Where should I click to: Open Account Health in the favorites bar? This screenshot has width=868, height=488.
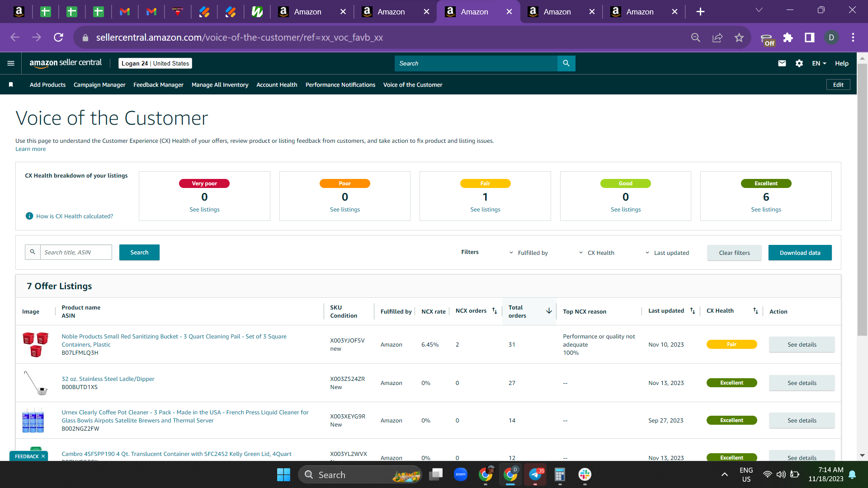(x=277, y=84)
